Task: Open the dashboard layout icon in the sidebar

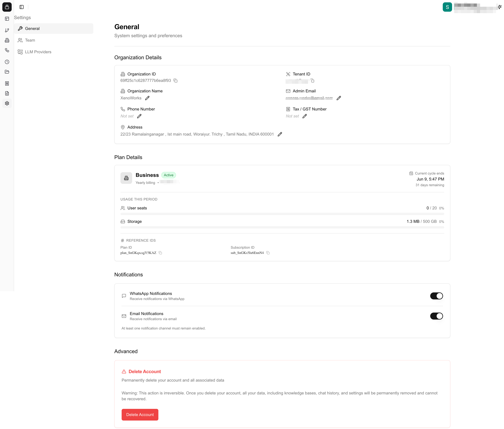Action: pos(7,19)
